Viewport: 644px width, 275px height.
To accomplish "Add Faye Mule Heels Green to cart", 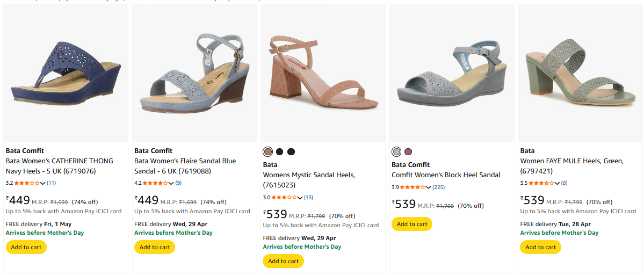I will tap(540, 247).
